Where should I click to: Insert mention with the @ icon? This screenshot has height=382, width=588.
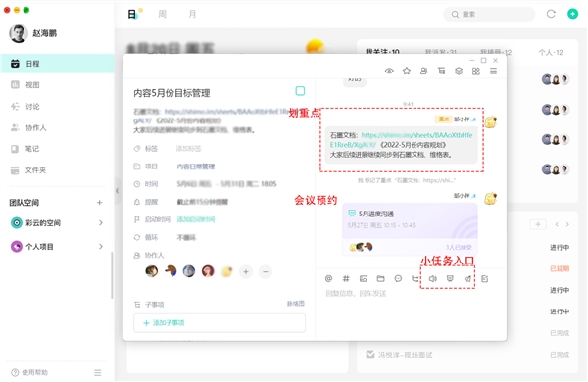[x=329, y=278]
